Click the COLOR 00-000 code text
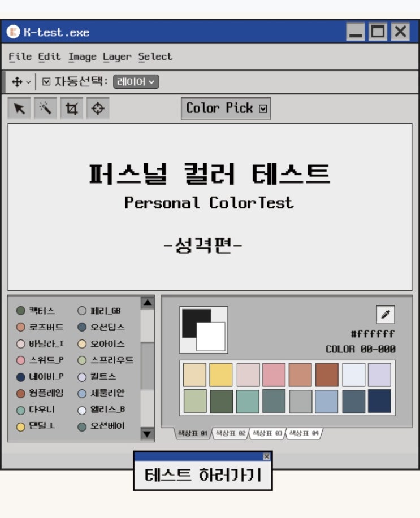The height and width of the screenshot is (518, 420). click(361, 349)
